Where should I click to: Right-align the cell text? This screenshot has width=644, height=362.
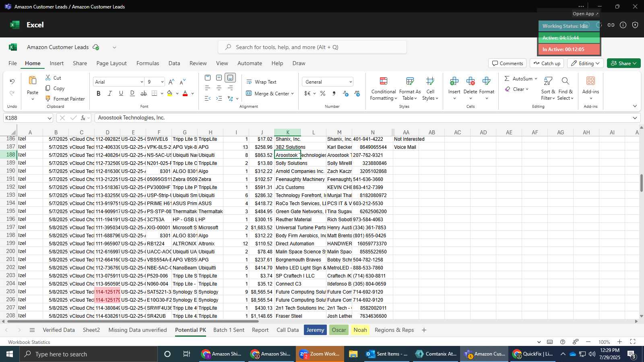[230, 88]
